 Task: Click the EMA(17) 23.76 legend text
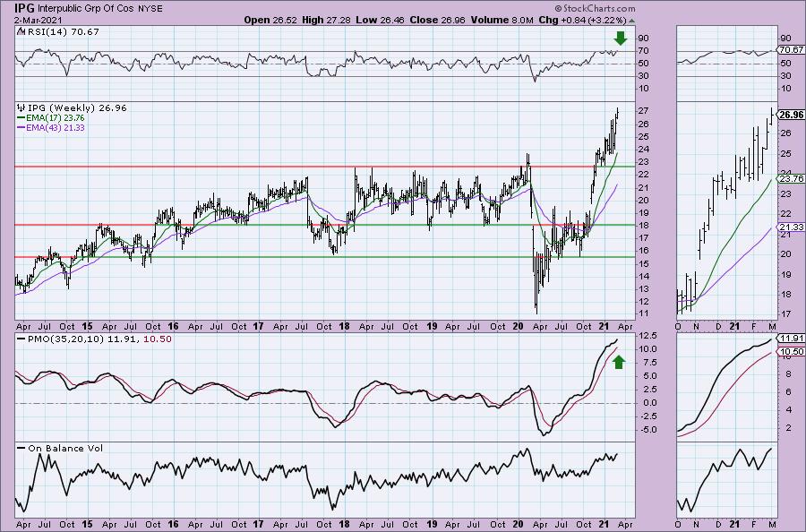(x=55, y=117)
